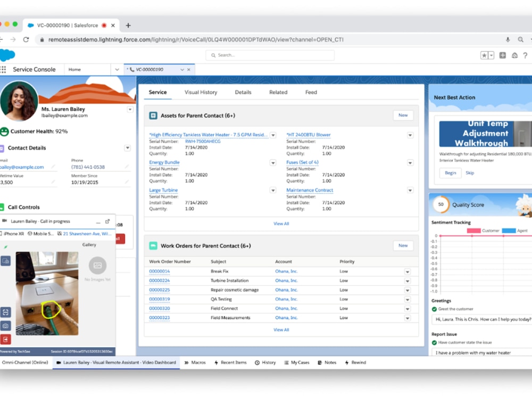Open the dropdown on work order 0000014
This screenshot has width=532, height=399.
tap(408, 271)
